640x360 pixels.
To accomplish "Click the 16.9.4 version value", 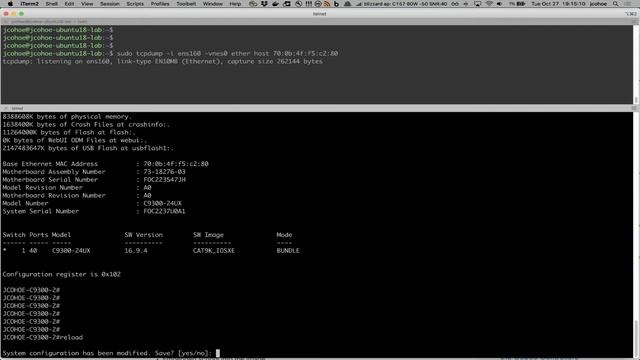I will [136, 251].
